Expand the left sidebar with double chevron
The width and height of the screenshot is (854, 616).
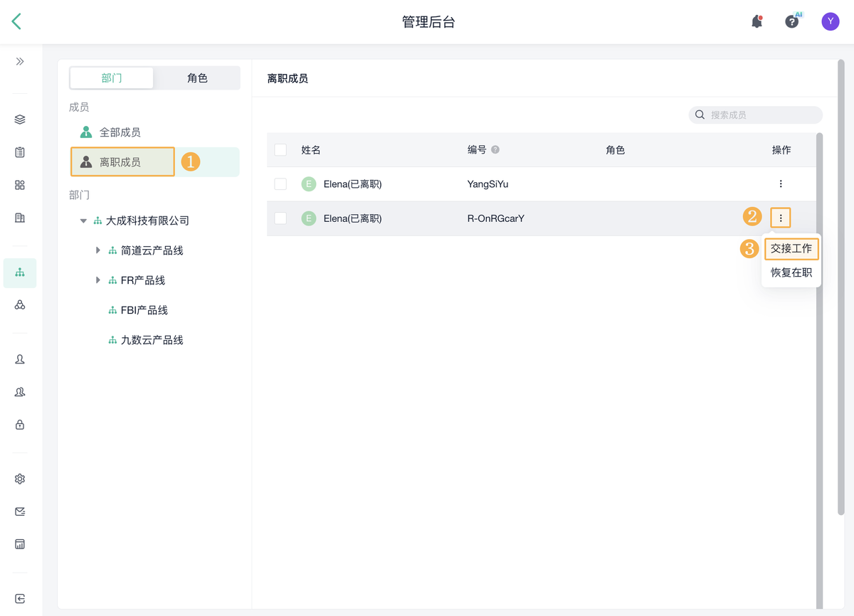coord(20,62)
